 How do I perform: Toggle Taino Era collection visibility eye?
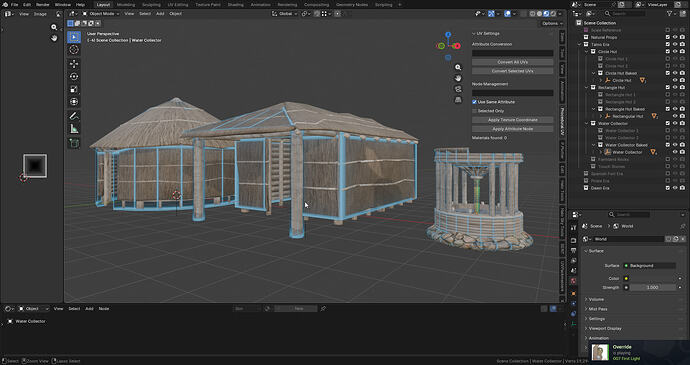click(x=675, y=44)
